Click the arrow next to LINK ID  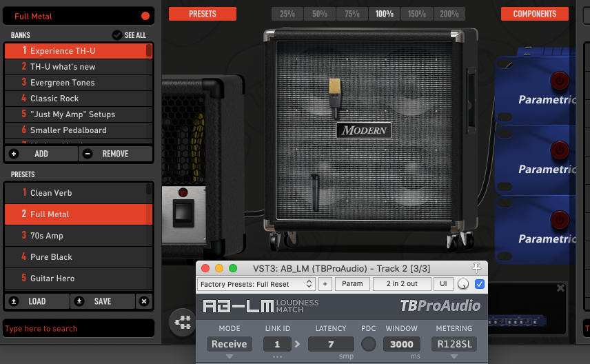298,344
